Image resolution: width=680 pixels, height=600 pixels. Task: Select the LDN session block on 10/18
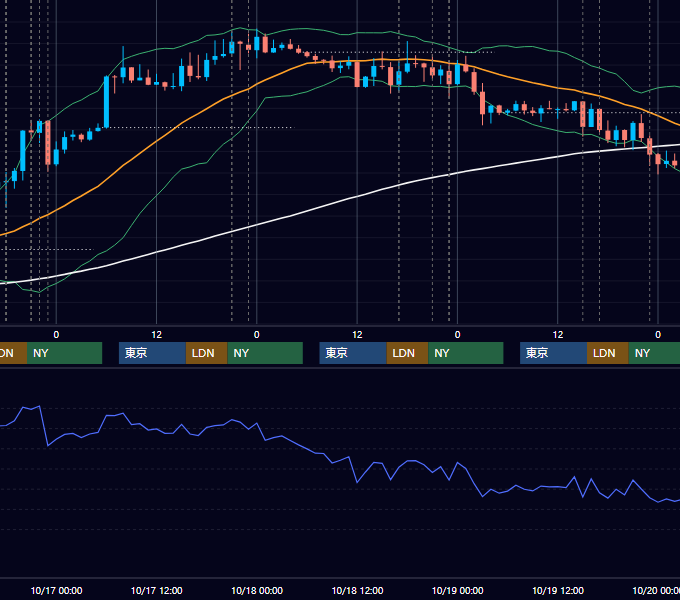[408, 353]
